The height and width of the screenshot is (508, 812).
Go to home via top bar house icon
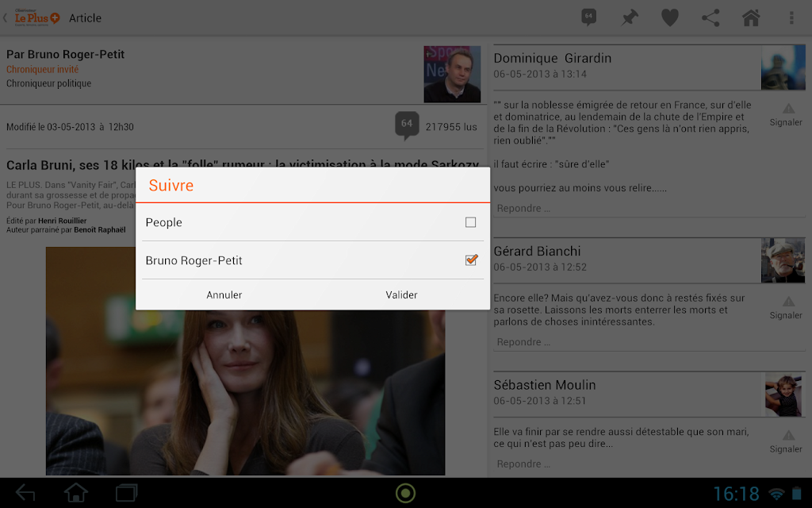[x=751, y=17]
